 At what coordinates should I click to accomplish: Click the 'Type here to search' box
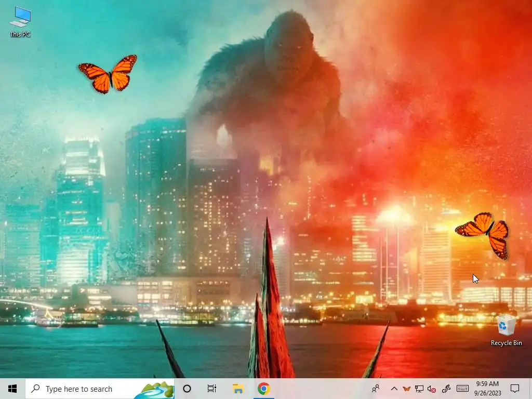(100, 389)
